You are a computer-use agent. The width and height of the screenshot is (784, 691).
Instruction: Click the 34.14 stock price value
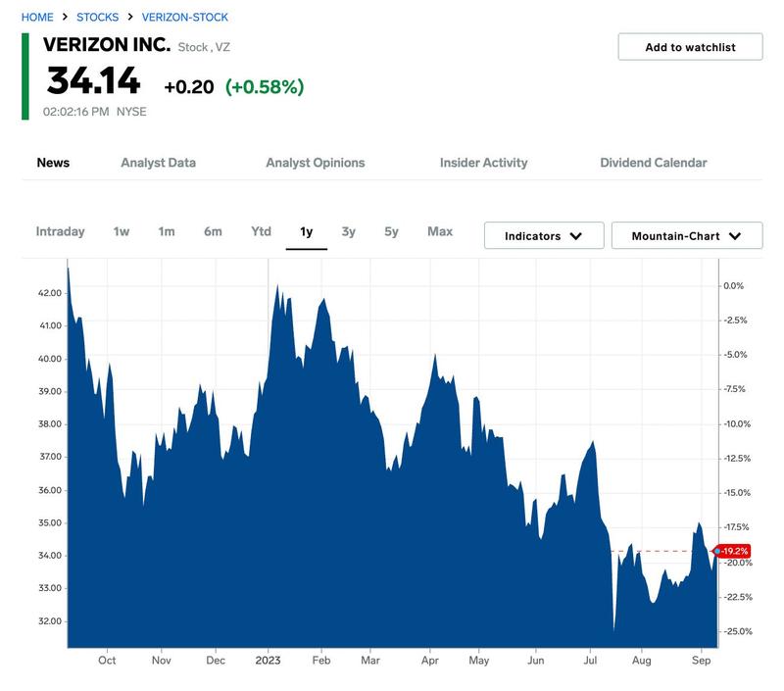[x=93, y=80]
